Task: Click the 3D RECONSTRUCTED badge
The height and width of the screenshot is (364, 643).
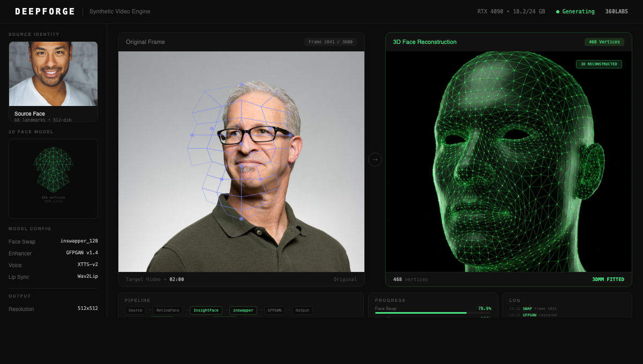Action: pyautogui.click(x=599, y=64)
